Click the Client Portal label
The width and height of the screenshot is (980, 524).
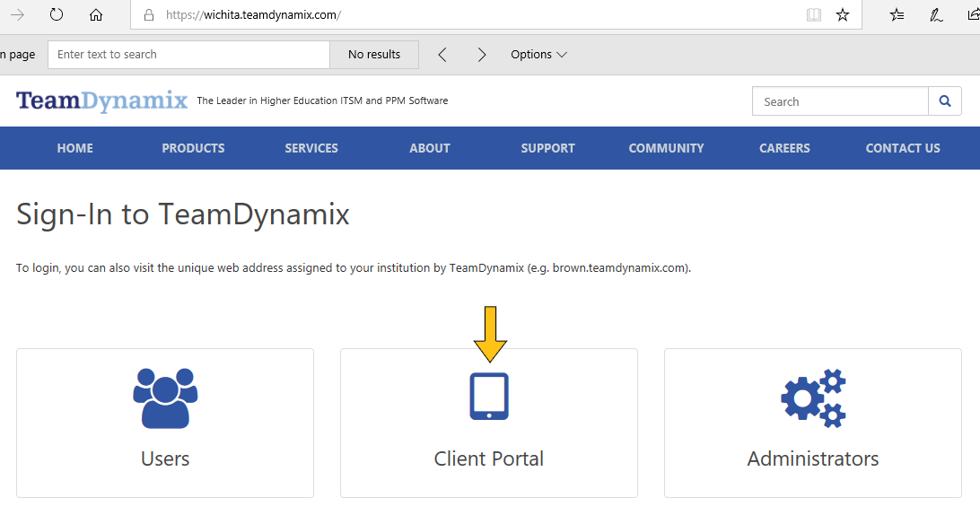489,458
